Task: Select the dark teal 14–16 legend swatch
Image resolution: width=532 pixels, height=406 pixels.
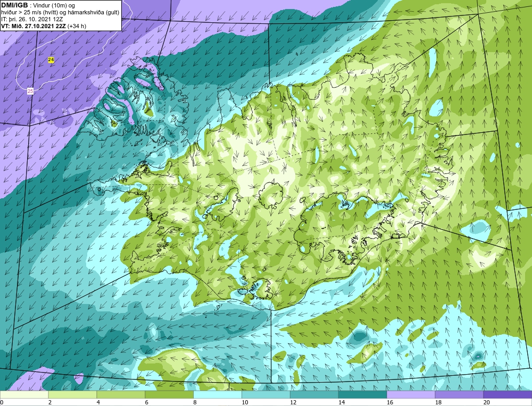Action: tap(363, 395)
